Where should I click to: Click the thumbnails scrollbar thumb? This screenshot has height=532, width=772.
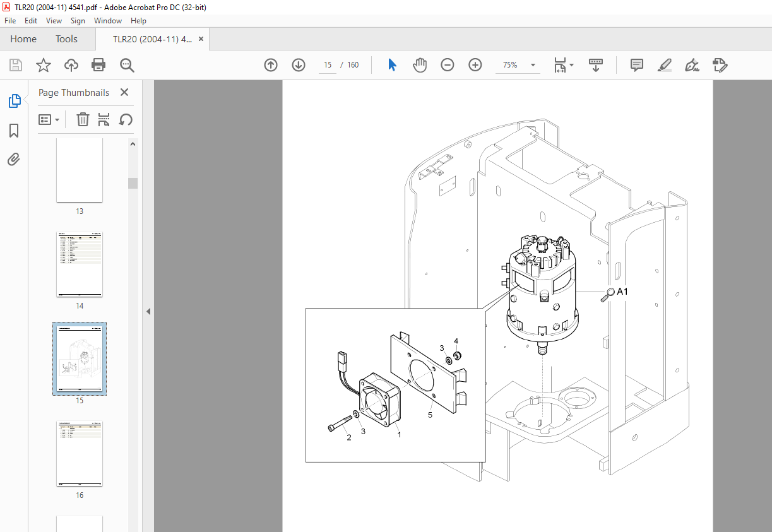tap(133, 183)
